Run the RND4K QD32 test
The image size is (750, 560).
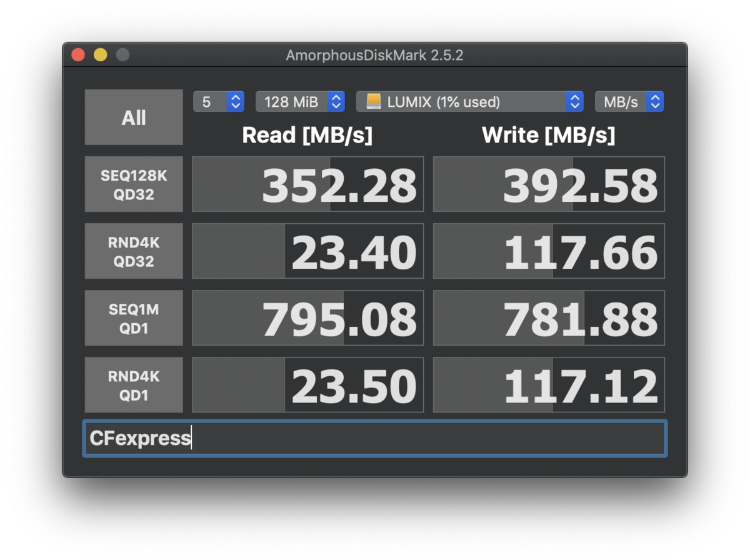coord(134,251)
